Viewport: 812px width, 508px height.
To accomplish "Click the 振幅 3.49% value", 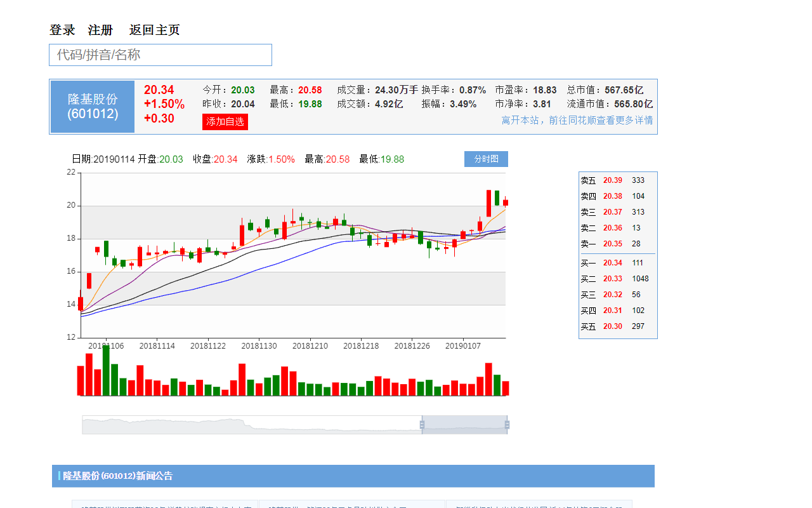I will coord(463,104).
